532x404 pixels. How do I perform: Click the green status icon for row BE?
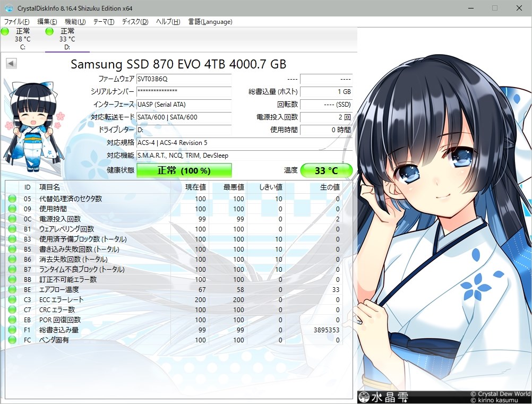click(x=12, y=289)
